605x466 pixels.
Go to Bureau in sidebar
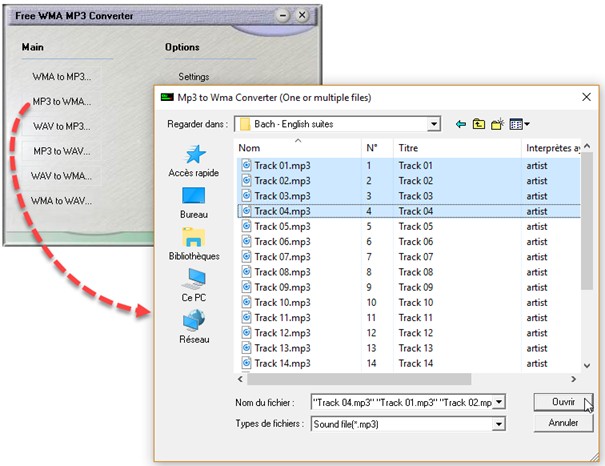[194, 202]
